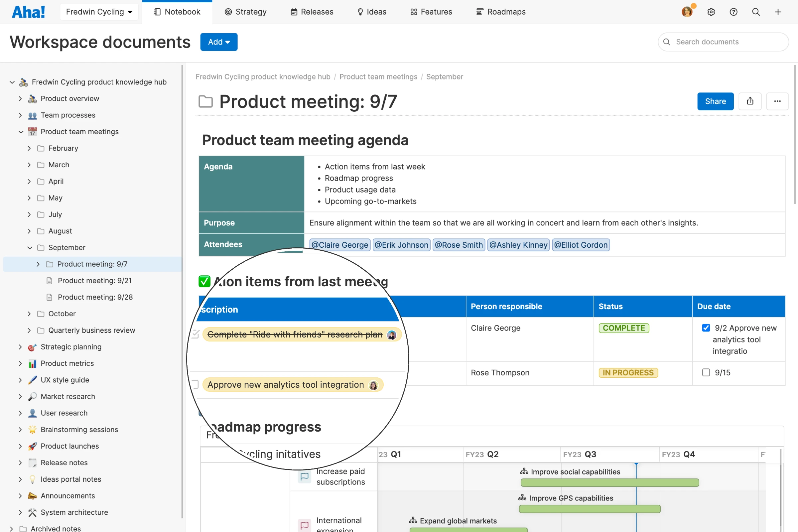
Task: Click the user avatar in top bar
Action: tap(687, 12)
